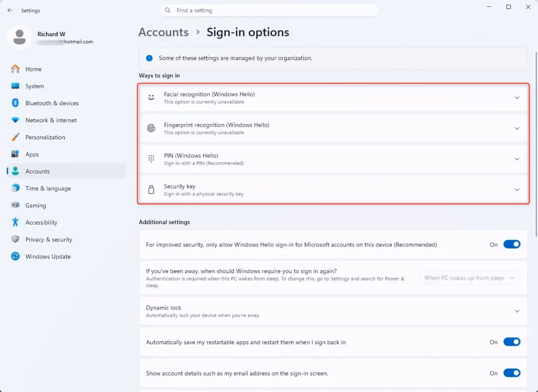Click the Additional settings heading
The height and width of the screenshot is (392, 538).
[x=164, y=222]
